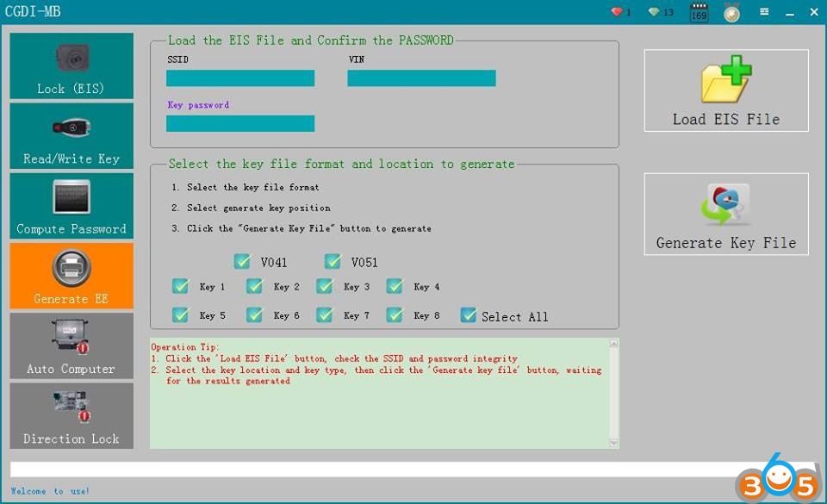Open the Direction Lock module

pos(72,415)
